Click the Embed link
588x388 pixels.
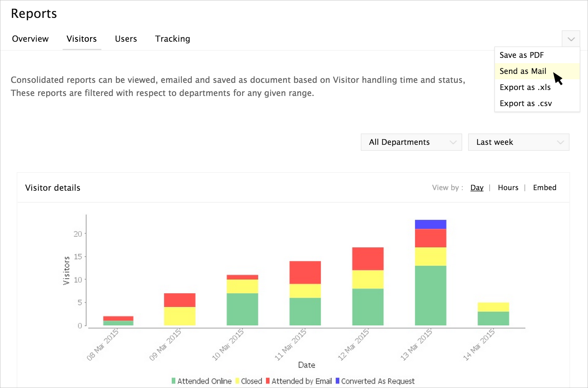coord(544,187)
